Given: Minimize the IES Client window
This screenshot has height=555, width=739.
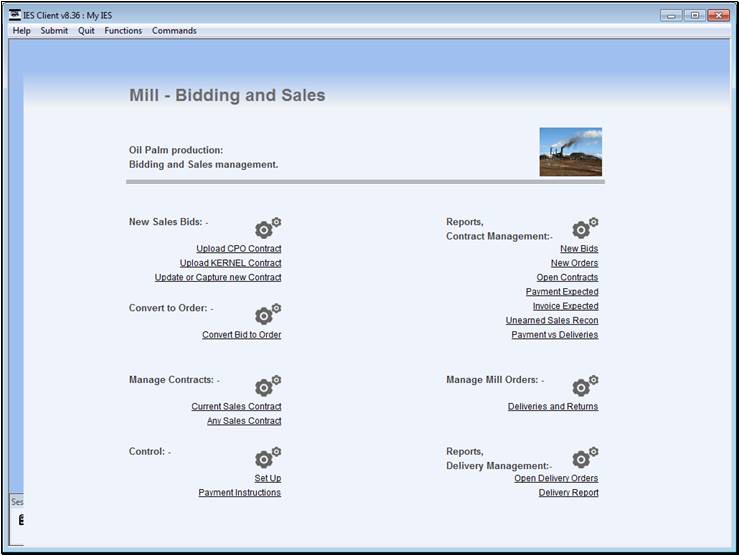Looking at the screenshot, I should [671, 16].
